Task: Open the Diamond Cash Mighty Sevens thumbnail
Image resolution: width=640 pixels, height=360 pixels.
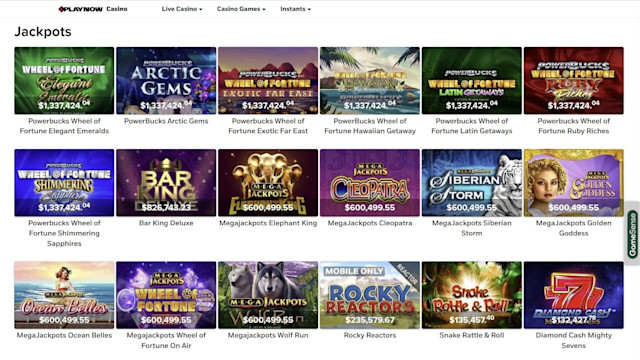Action: coord(573,295)
